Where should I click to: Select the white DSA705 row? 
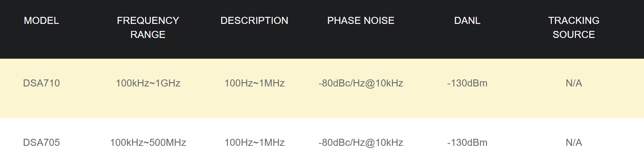point(322,140)
